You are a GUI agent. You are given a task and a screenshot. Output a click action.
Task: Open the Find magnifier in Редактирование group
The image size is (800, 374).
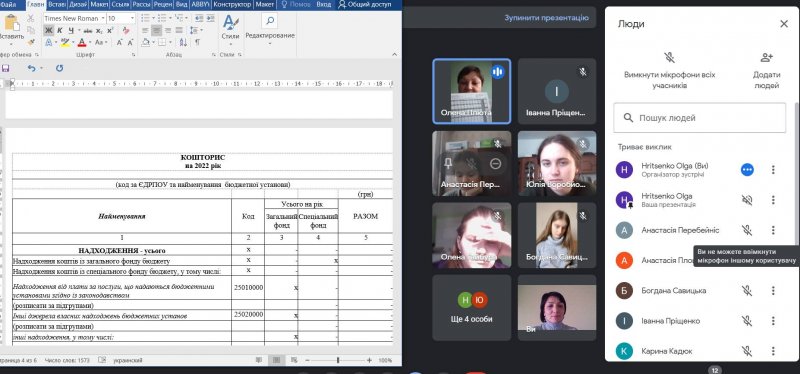[269, 20]
